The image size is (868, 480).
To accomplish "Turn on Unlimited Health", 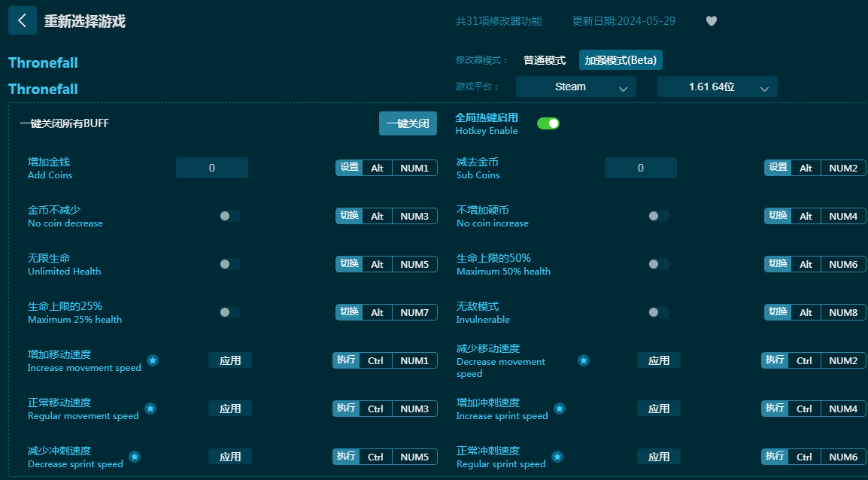I will [229, 264].
